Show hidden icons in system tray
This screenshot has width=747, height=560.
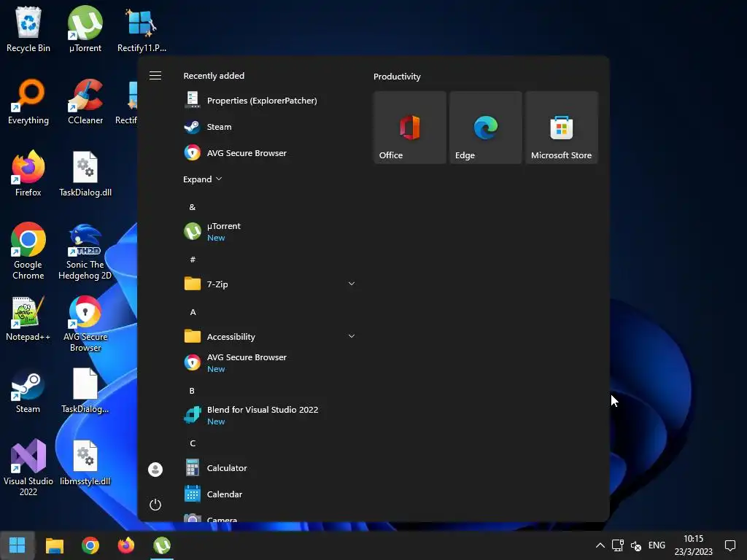click(x=600, y=545)
